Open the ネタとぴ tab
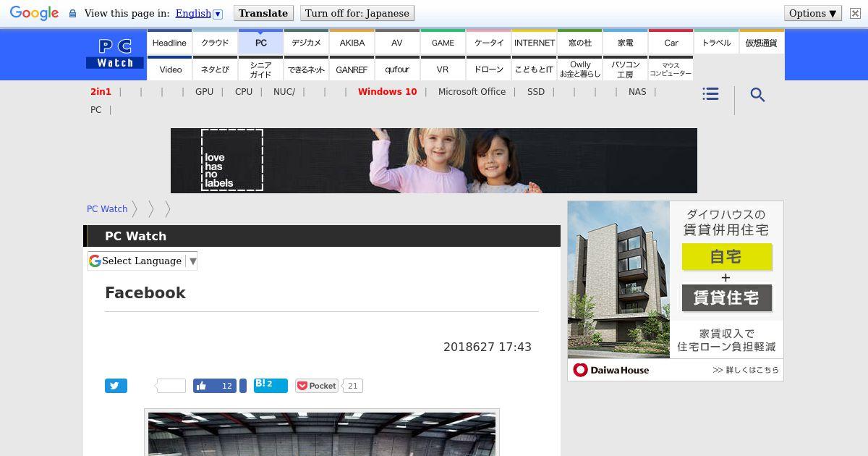868x456 pixels. pyautogui.click(x=215, y=69)
